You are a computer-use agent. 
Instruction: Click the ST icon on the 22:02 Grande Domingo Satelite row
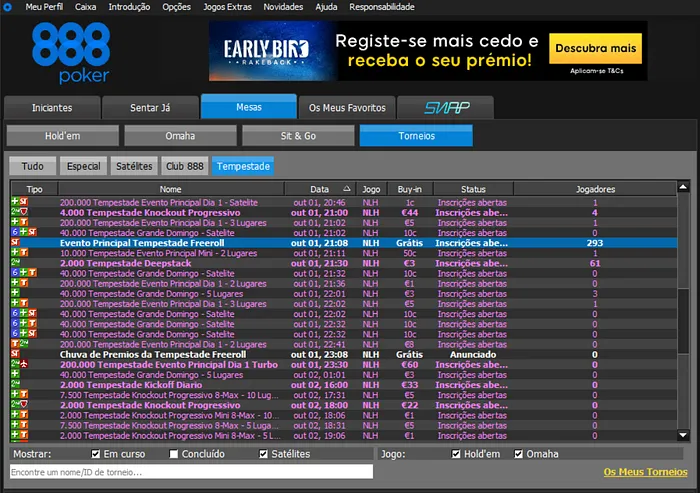click(32, 313)
